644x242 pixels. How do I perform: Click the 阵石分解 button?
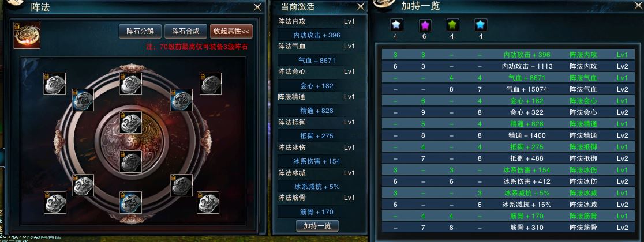140,31
